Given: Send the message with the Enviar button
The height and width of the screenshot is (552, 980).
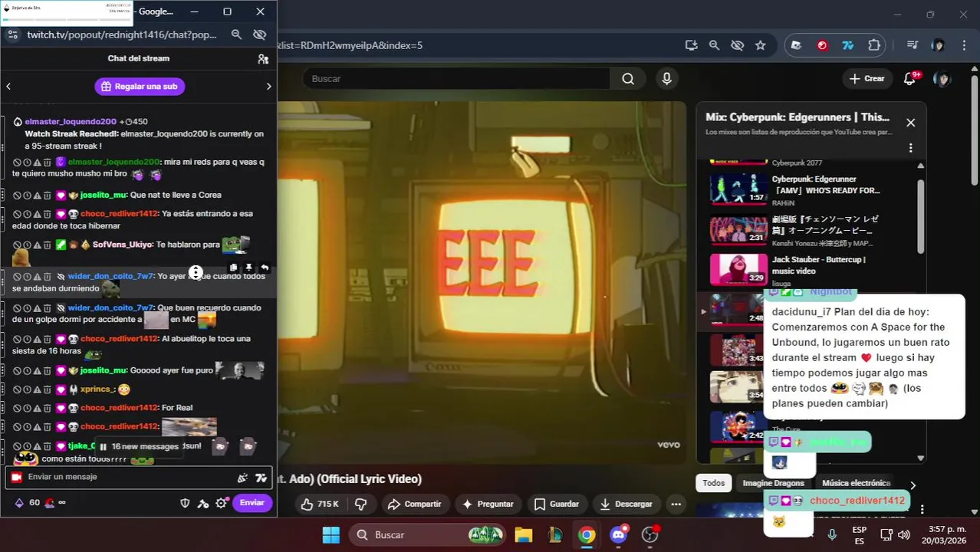Looking at the screenshot, I should (x=252, y=503).
